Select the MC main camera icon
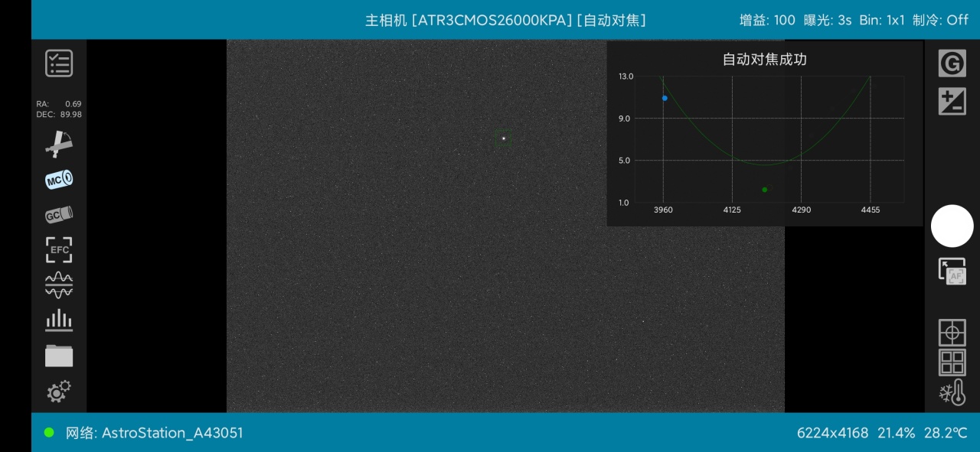980x452 pixels. 59,180
